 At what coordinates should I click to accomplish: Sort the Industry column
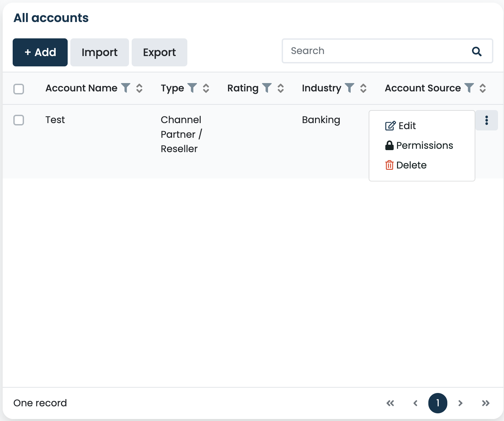(363, 88)
